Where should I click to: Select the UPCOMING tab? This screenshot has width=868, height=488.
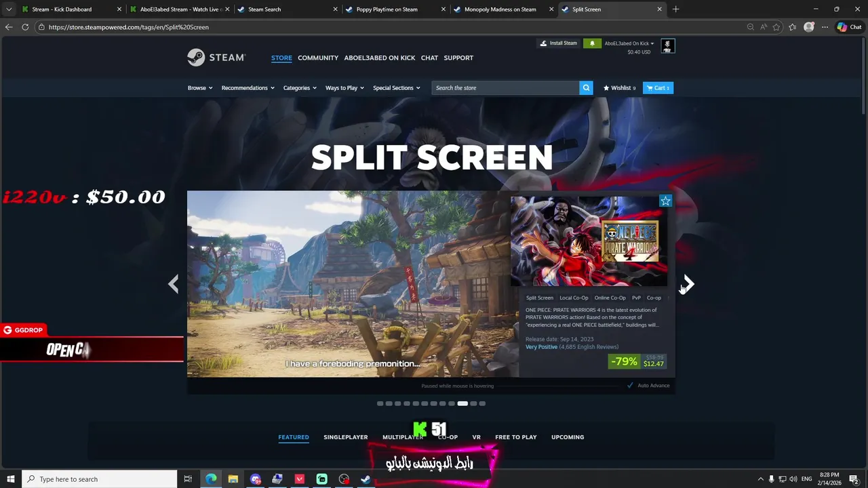tap(568, 437)
